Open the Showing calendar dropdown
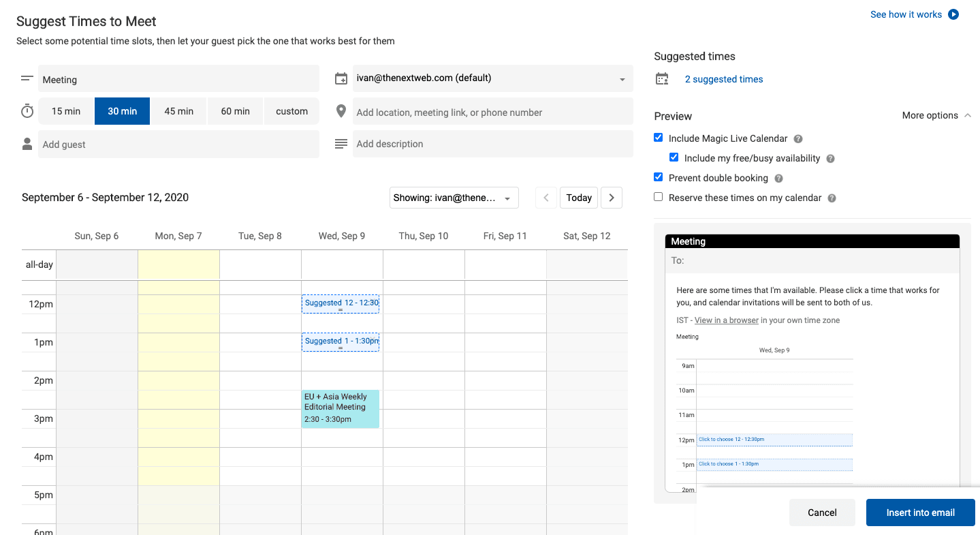Image resolution: width=980 pixels, height=535 pixels. 454,198
